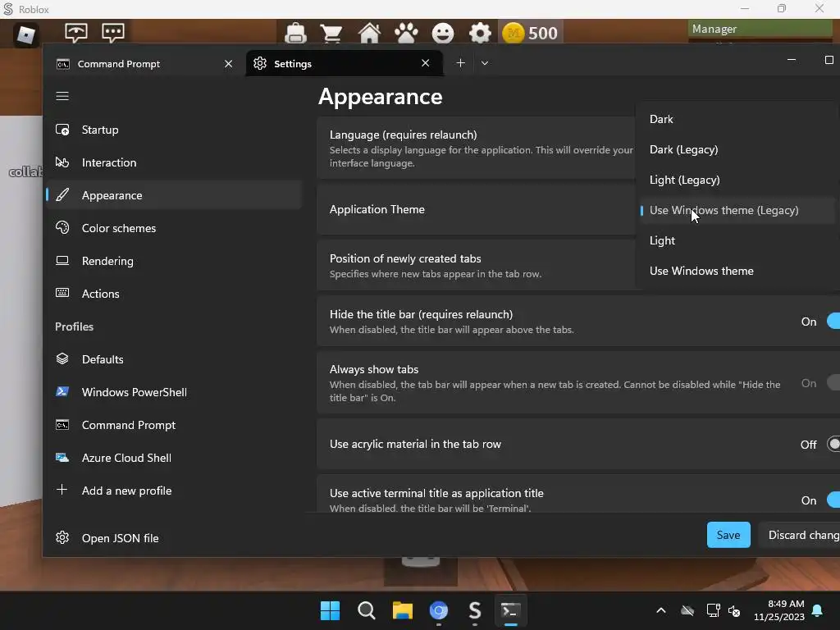Image resolution: width=840 pixels, height=630 pixels.
Task: Open the hamburger navigation menu in Settings
Action: click(x=62, y=96)
